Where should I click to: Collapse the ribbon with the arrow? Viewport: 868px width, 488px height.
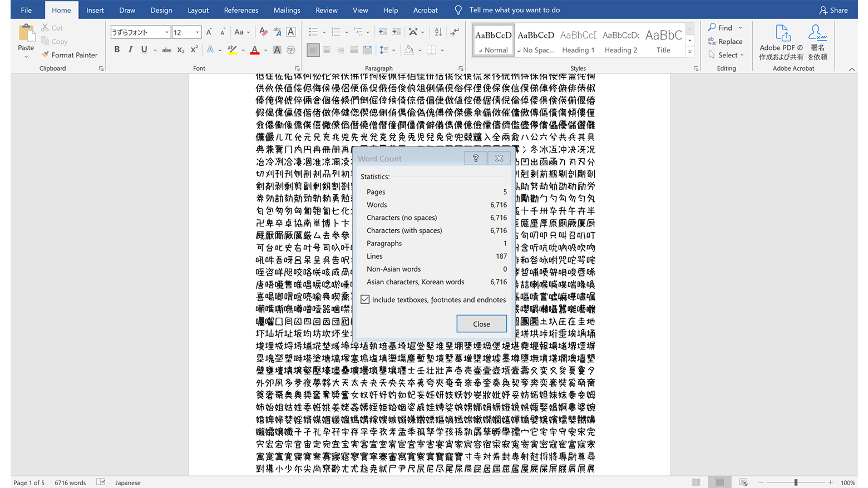pos(851,69)
